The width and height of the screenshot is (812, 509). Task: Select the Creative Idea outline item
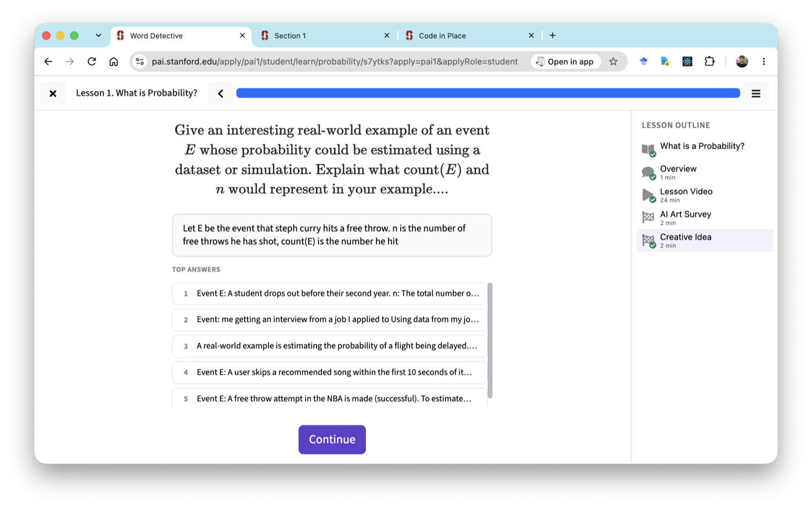pos(705,240)
